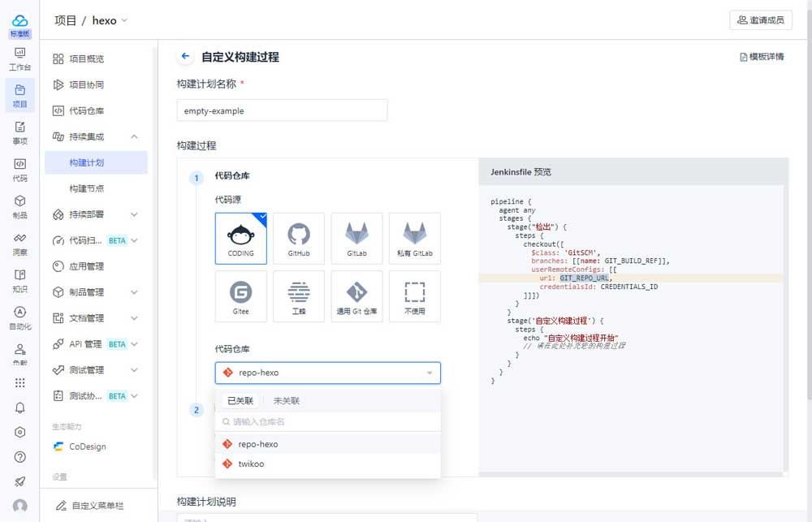Click the GIT_REPO_URL line in Jenkinsfile preview
Viewport: 812px width, 522px height.
[631, 278]
